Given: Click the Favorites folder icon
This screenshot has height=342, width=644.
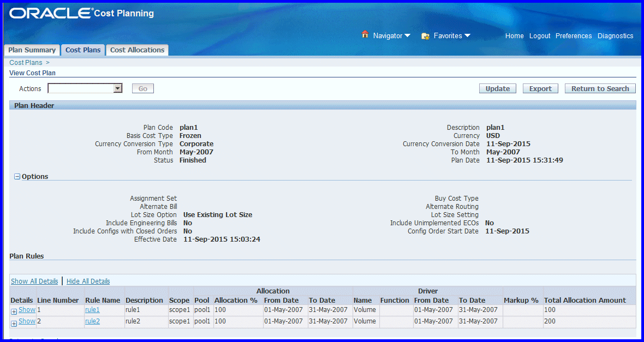Looking at the screenshot, I should (x=426, y=35).
